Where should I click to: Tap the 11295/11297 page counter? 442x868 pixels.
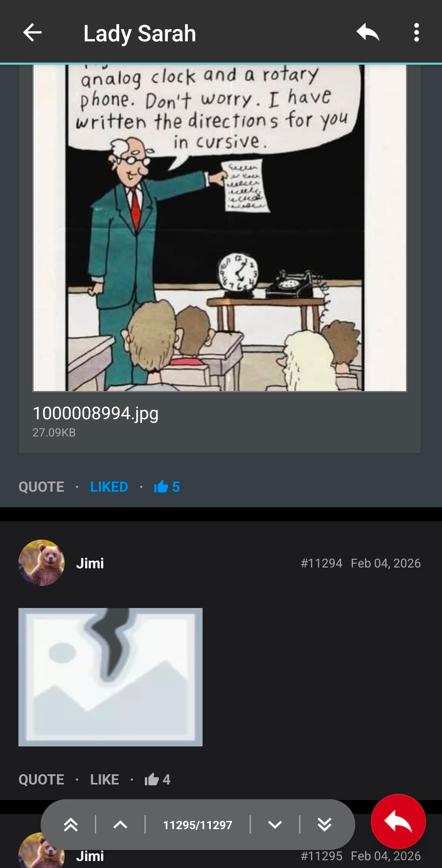198,825
